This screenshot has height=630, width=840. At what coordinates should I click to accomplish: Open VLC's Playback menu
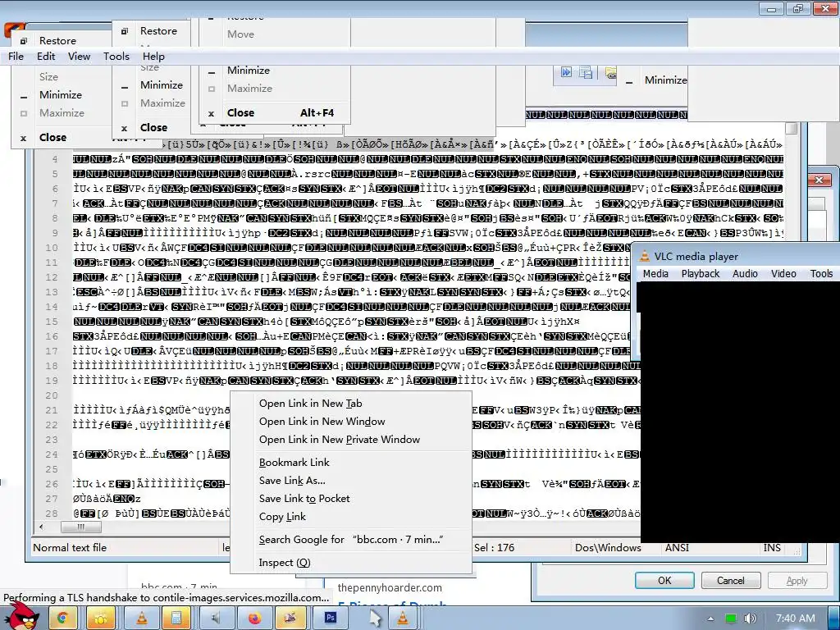701,274
